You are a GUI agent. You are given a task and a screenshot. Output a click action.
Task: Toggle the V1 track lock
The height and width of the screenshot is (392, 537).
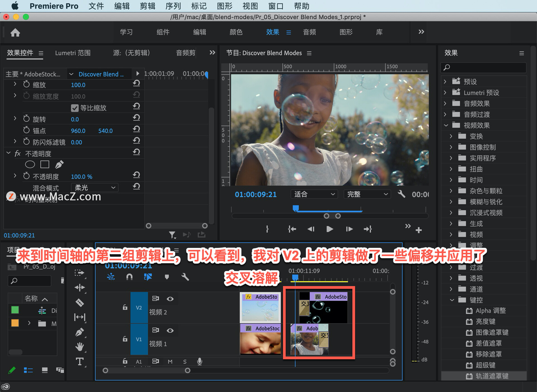pos(125,339)
